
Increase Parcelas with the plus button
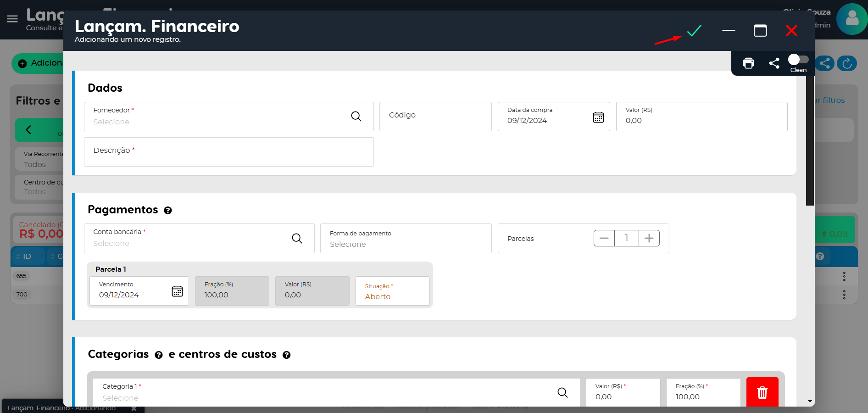[649, 238]
